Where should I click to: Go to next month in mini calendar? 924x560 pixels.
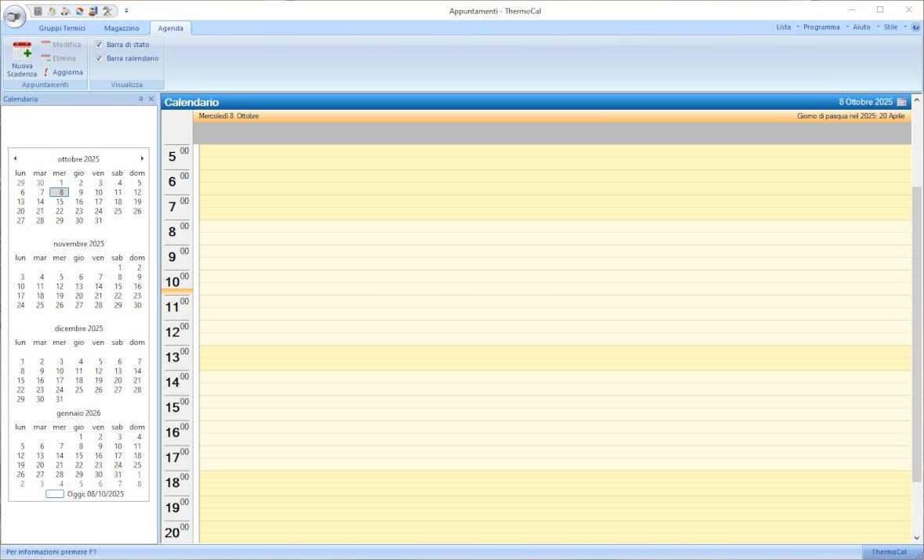click(142, 158)
